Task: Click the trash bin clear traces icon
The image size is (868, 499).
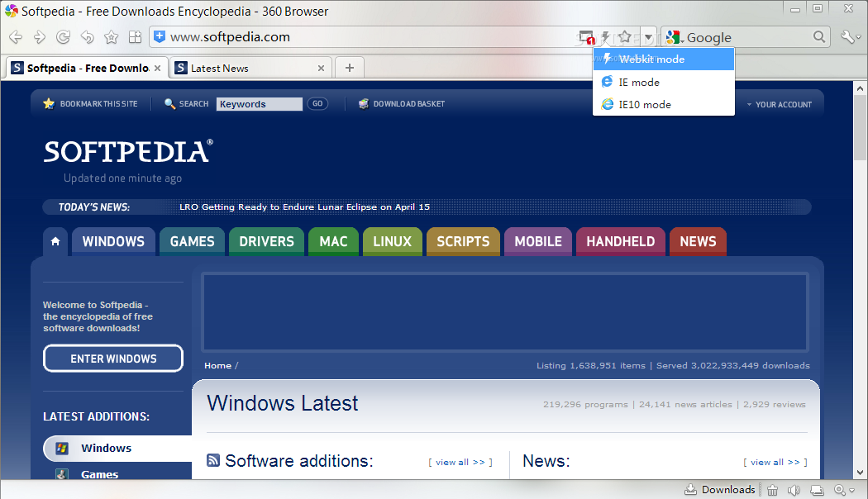Action: click(x=772, y=490)
